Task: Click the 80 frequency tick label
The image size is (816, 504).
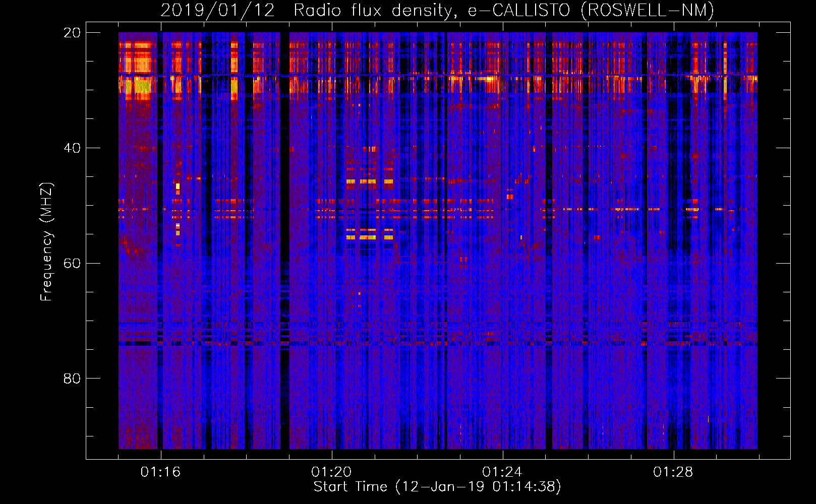Action: click(72, 379)
